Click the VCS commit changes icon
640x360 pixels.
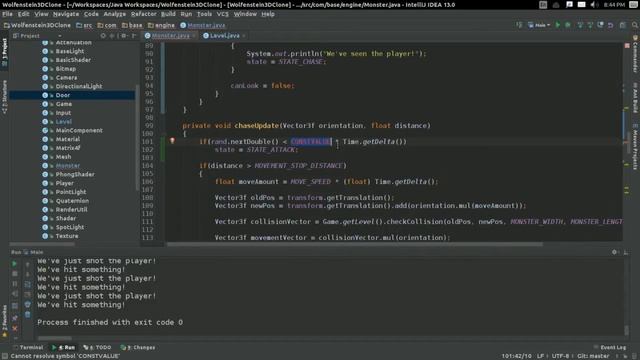[590, 25]
